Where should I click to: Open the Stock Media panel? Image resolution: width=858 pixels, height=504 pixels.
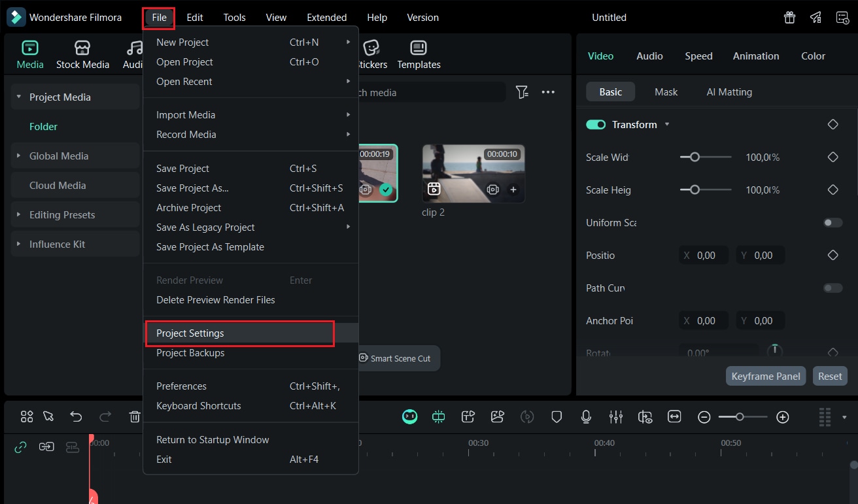[x=82, y=54]
